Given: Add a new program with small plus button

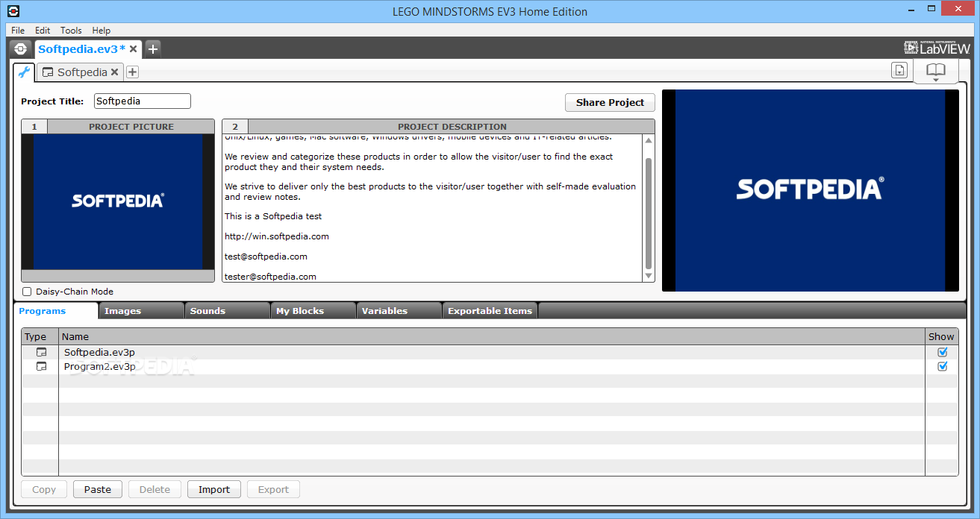Looking at the screenshot, I should [132, 72].
